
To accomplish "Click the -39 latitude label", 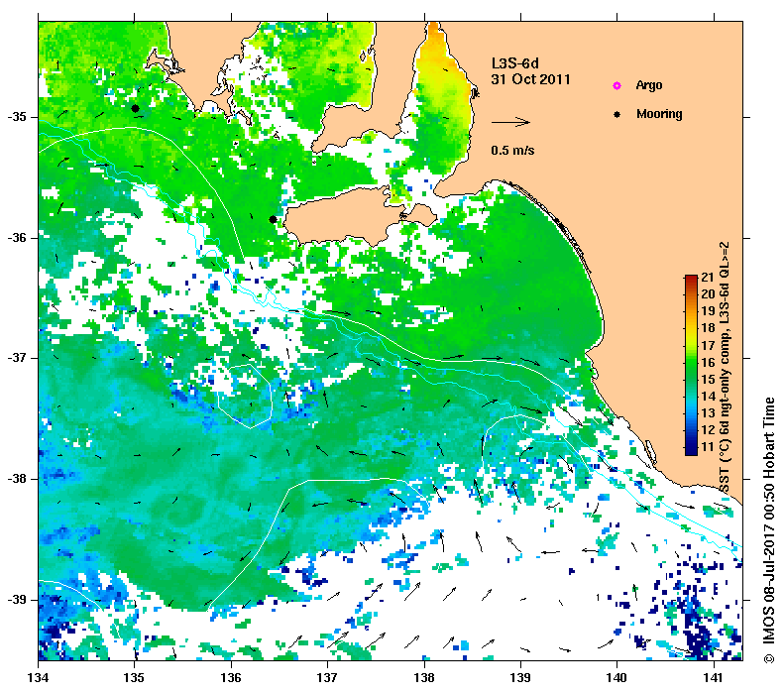I will click(17, 600).
